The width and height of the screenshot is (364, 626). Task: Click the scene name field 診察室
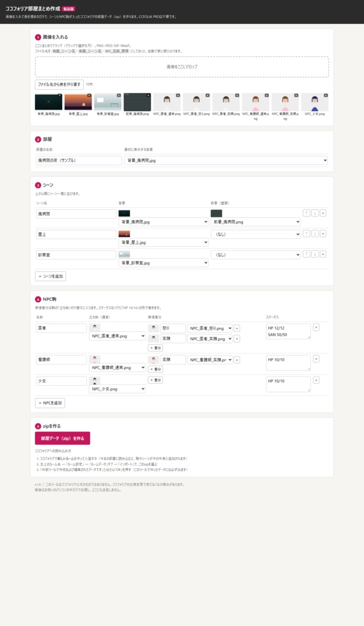pos(76,255)
